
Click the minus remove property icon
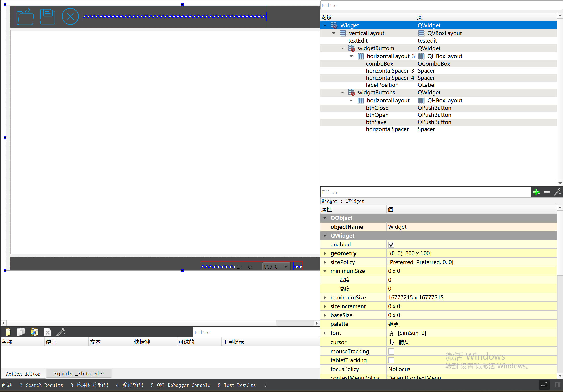pyautogui.click(x=547, y=192)
